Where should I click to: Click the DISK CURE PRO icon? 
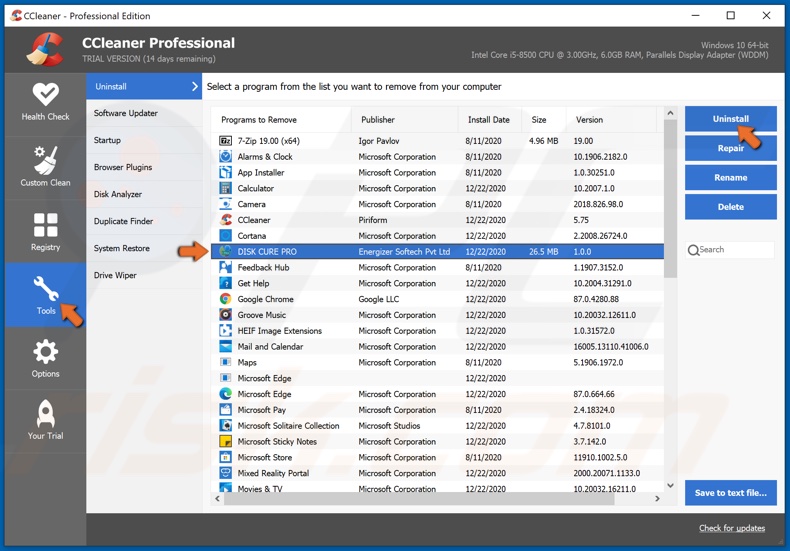click(x=225, y=251)
